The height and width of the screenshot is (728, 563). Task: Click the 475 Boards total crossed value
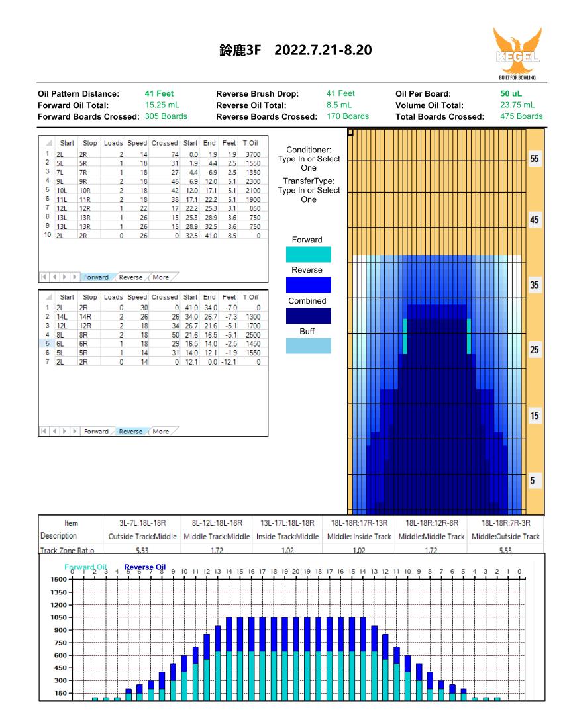point(521,116)
